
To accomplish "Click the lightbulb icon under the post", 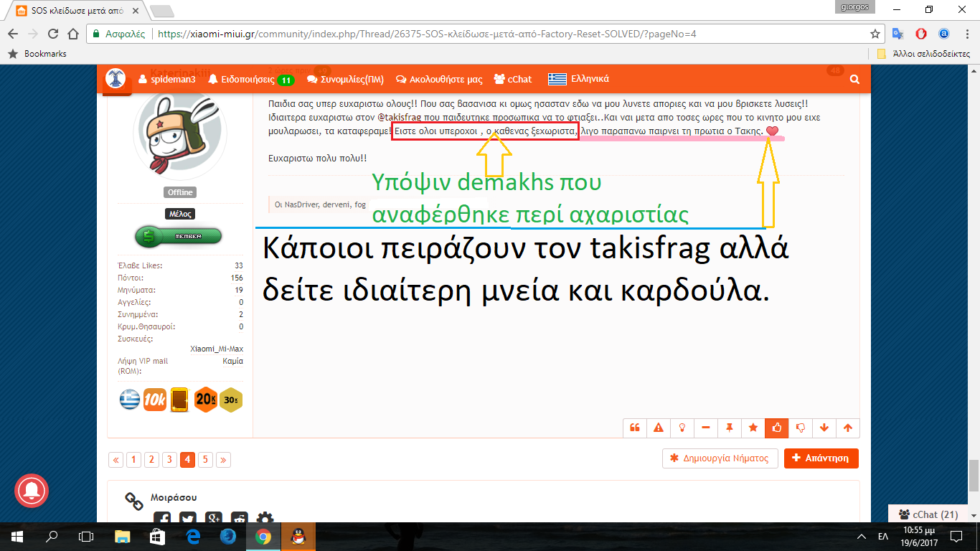I will (682, 428).
